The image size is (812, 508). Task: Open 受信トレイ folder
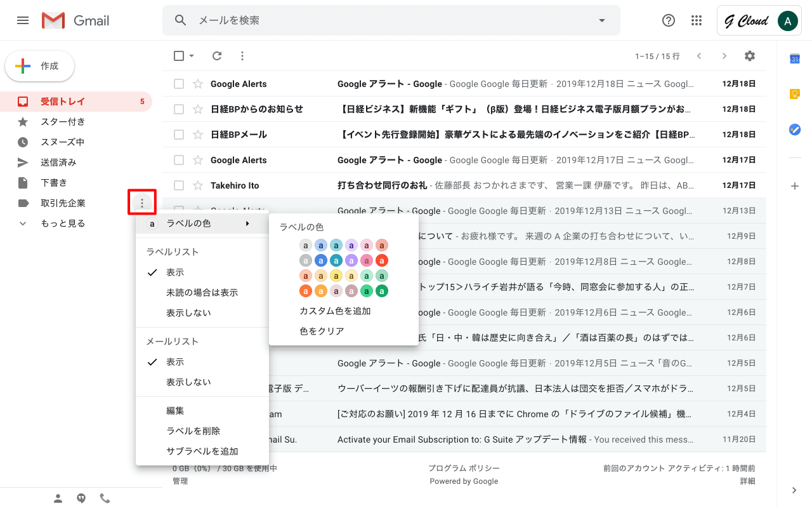pyautogui.click(x=76, y=102)
